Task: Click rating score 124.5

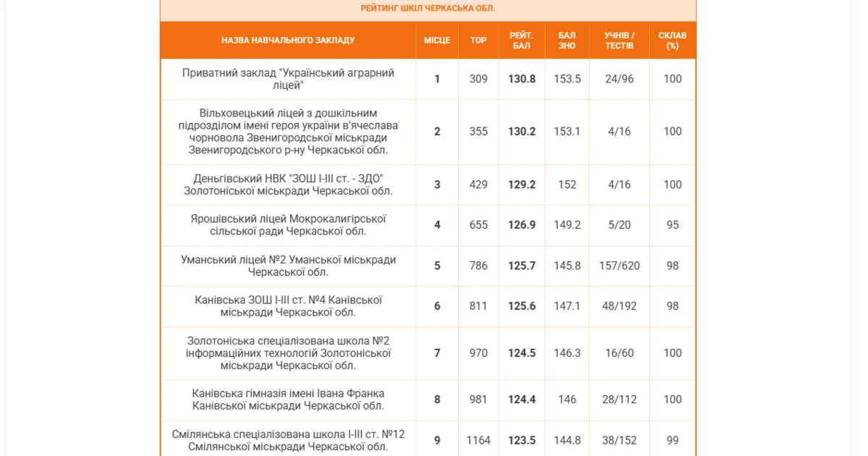Action: point(522,353)
